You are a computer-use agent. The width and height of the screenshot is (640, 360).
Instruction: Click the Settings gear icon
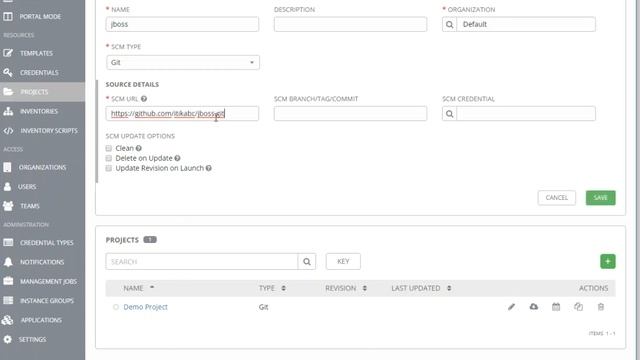[x=7, y=339]
